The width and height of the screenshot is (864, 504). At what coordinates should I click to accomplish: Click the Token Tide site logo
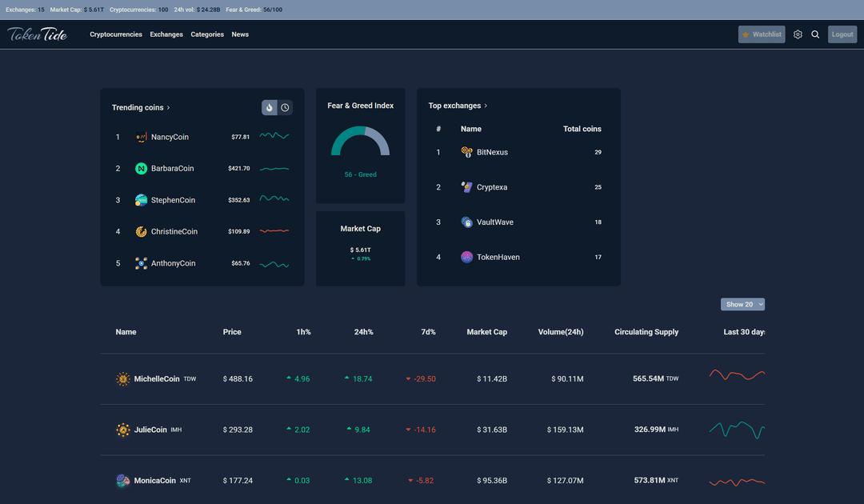pyautogui.click(x=38, y=34)
